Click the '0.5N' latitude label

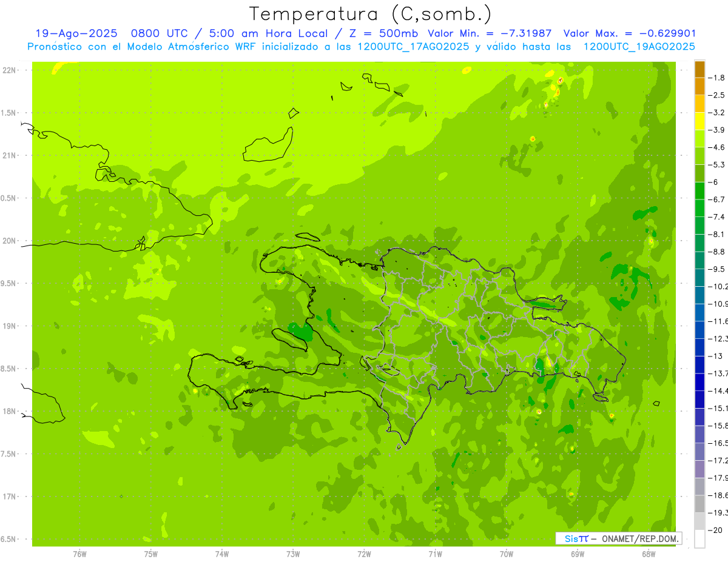tap(9, 198)
